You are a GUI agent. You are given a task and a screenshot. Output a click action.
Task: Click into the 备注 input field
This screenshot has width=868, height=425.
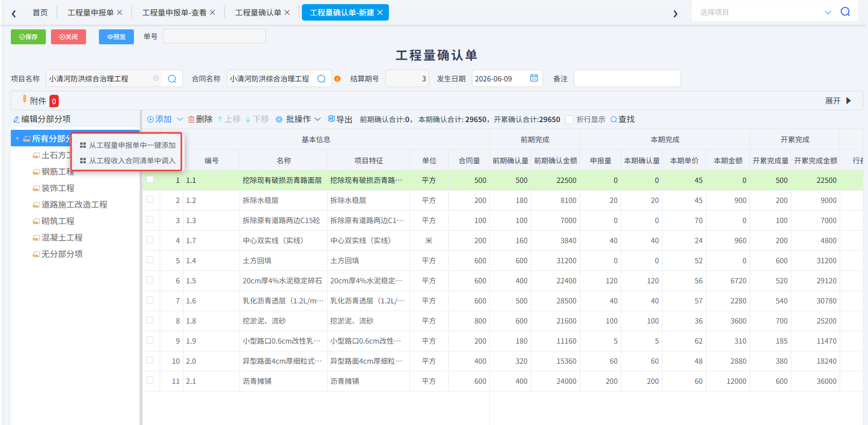[x=627, y=78]
